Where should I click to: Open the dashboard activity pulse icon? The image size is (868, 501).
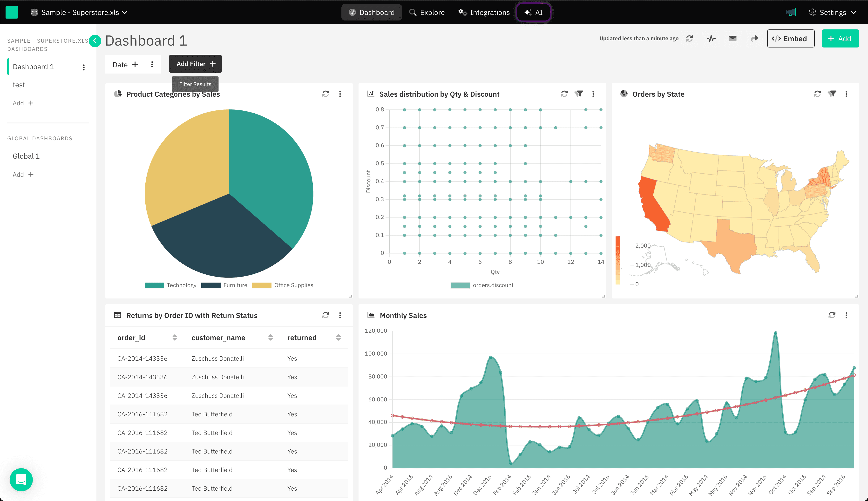711,39
